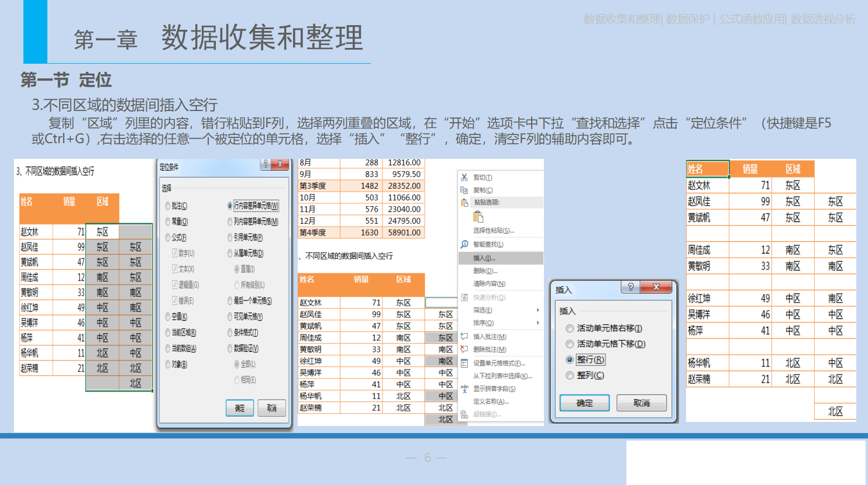Viewport: 868px width, 485px height.
Task: Click the 快速分析 icon in the menu
Action: click(x=464, y=297)
